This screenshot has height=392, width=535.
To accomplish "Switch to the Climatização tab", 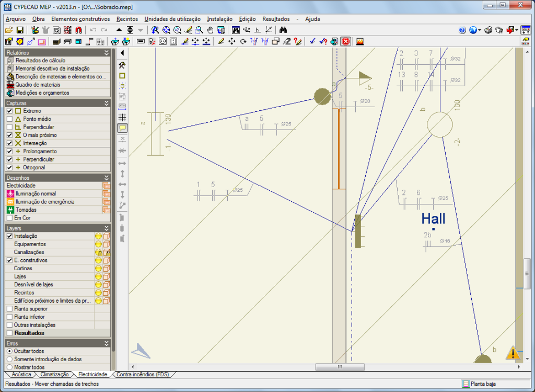I will click(x=54, y=374).
